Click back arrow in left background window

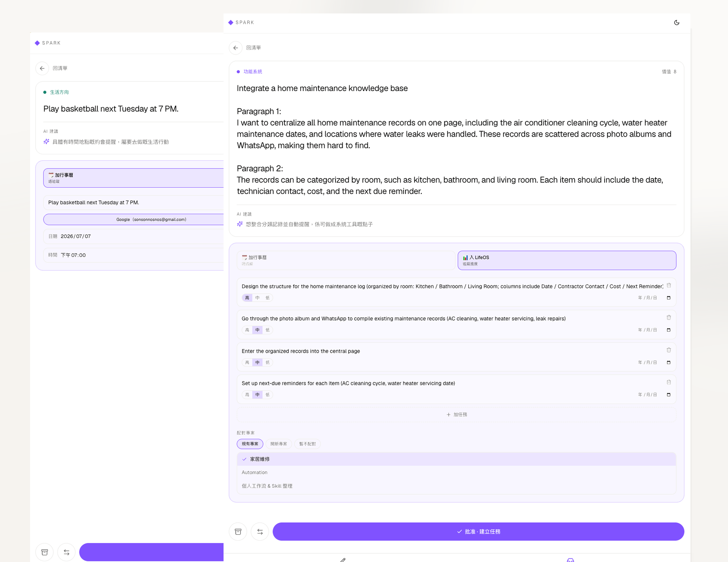click(x=42, y=68)
